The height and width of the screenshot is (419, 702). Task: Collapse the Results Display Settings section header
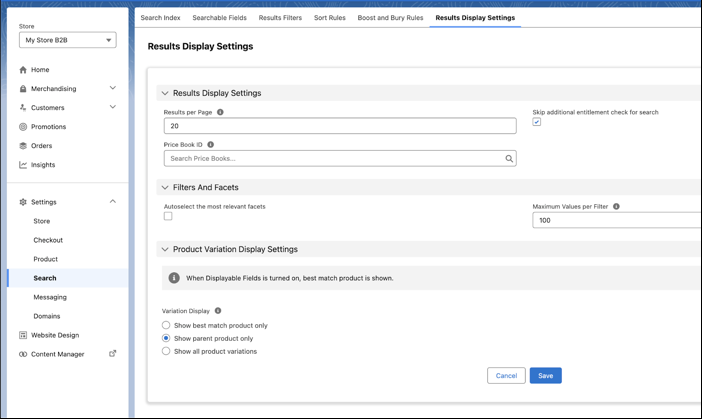pos(429,93)
